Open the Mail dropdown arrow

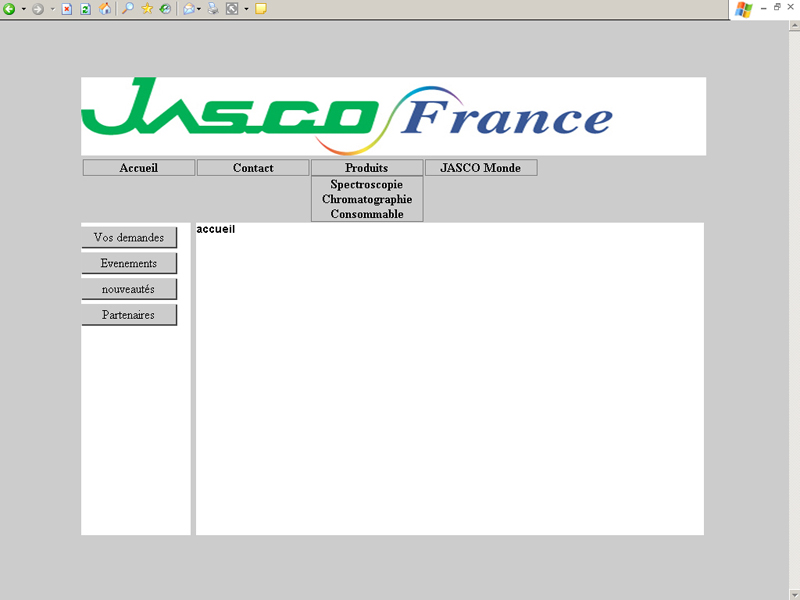(199, 9)
